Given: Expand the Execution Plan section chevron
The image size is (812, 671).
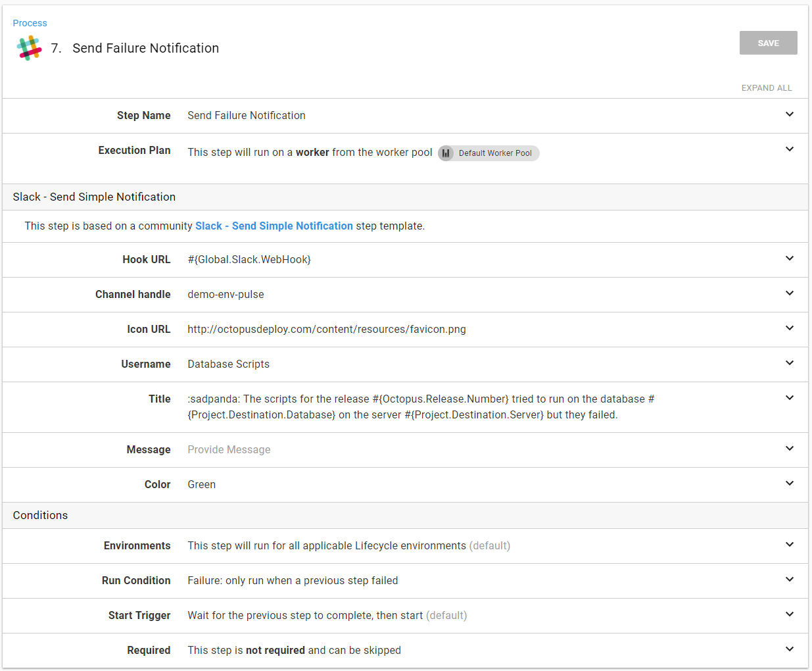Looking at the screenshot, I should 789,149.
